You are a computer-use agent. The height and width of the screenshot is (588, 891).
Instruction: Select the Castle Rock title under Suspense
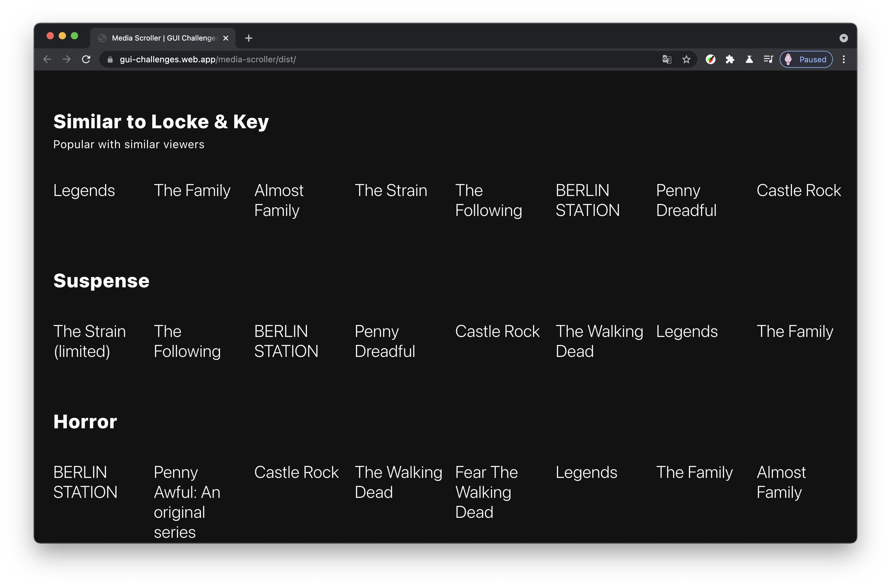pyautogui.click(x=499, y=331)
